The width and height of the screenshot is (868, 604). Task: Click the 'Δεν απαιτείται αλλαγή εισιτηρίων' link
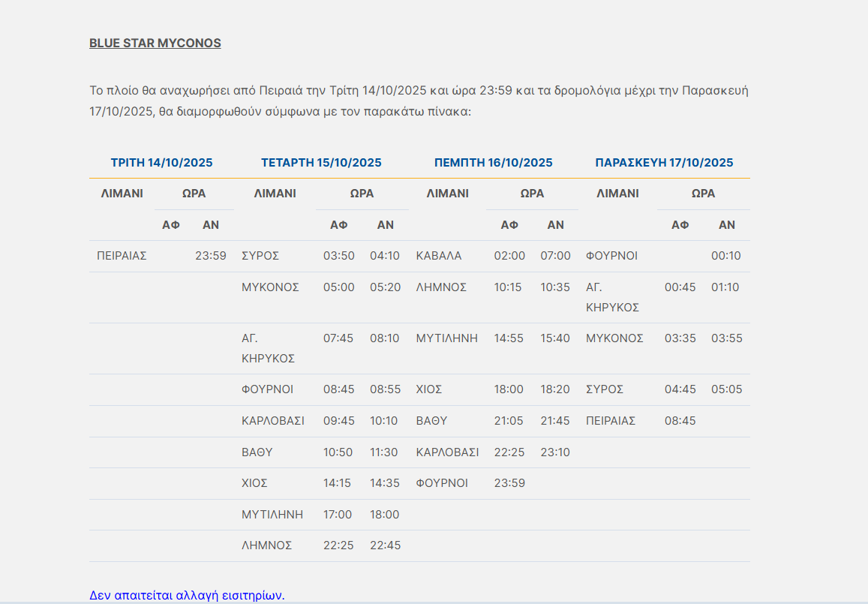pos(187,595)
